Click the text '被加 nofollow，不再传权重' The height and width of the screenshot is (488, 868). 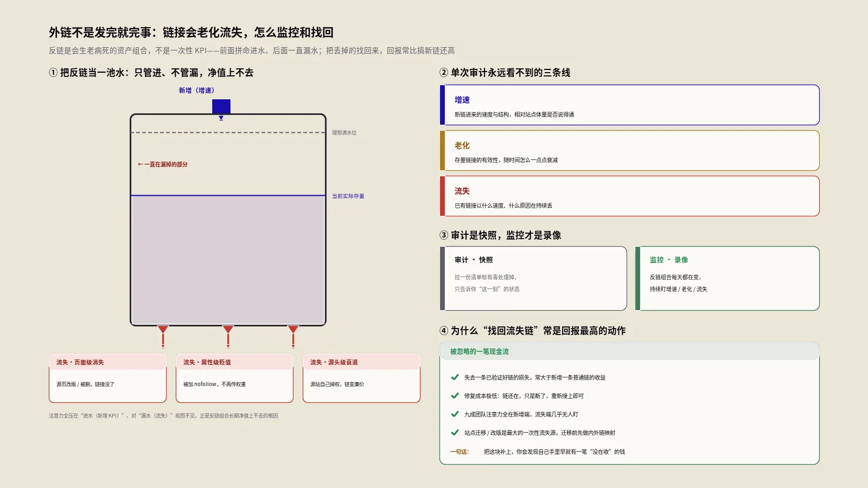214,384
